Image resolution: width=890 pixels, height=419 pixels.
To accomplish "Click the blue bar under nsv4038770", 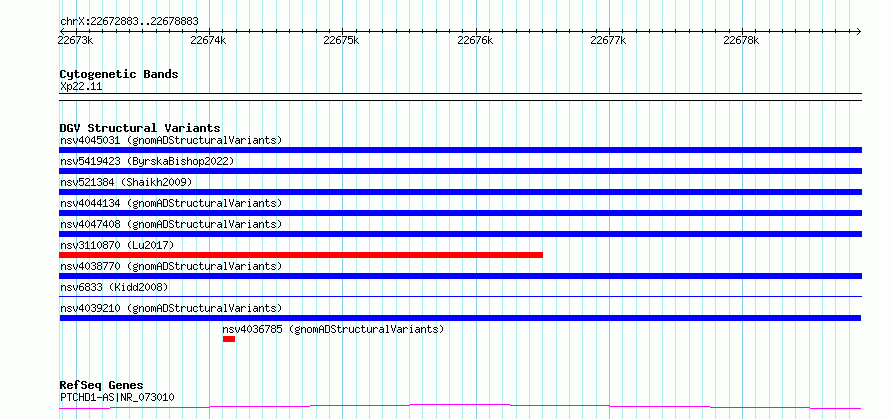I will [460, 276].
